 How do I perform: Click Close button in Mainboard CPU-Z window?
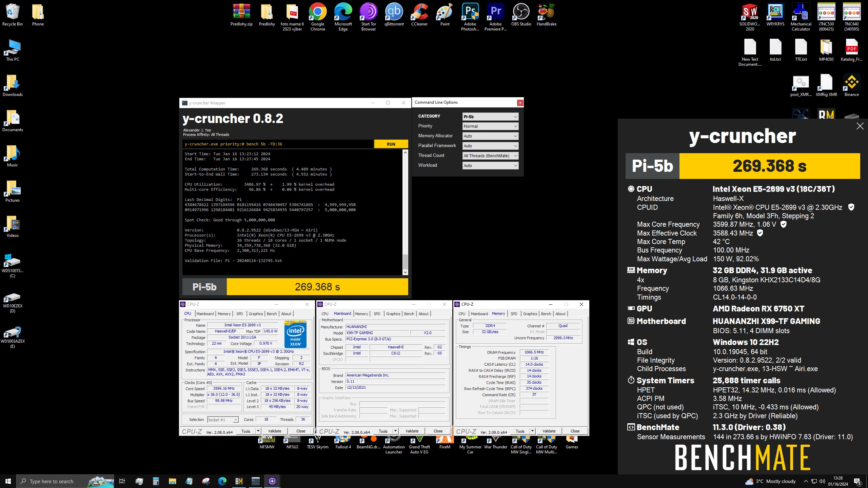(438, 431)
